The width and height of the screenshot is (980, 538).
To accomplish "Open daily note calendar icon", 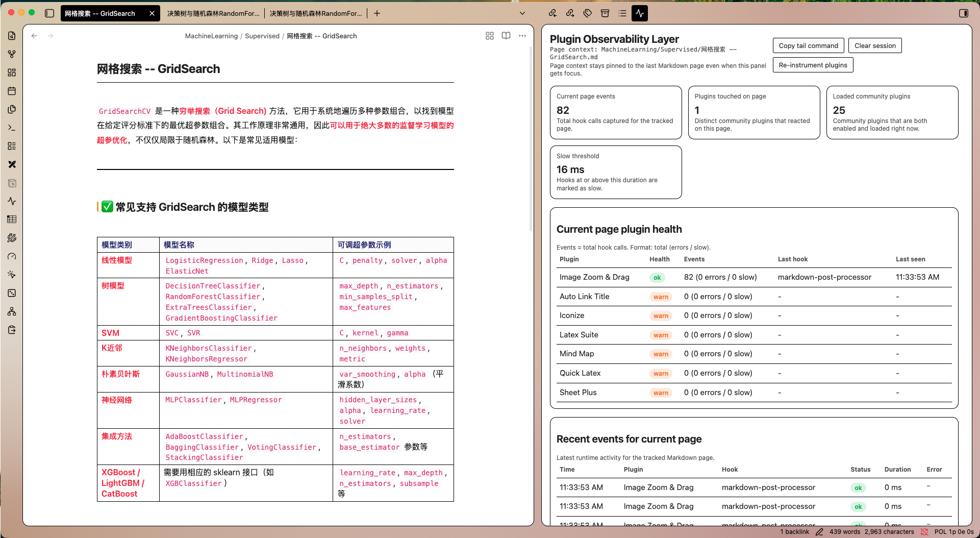I will tap(12, 91).
